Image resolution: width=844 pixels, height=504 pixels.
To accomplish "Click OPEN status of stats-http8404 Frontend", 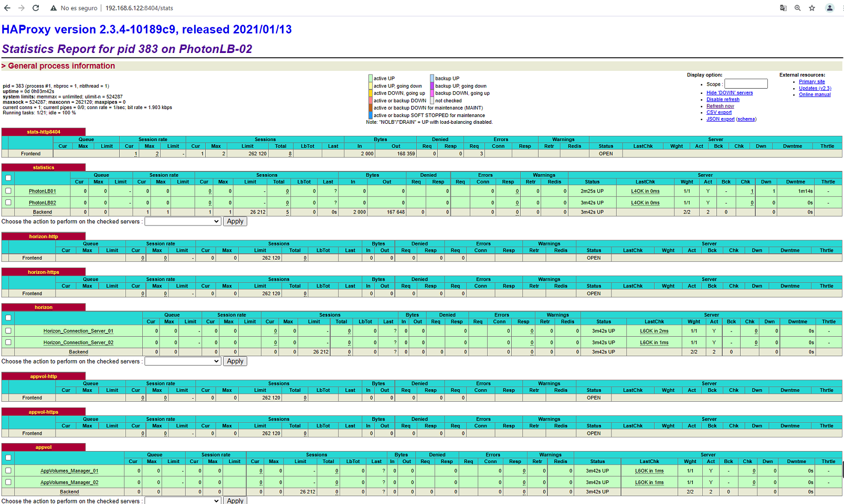I will coord(606,154).
